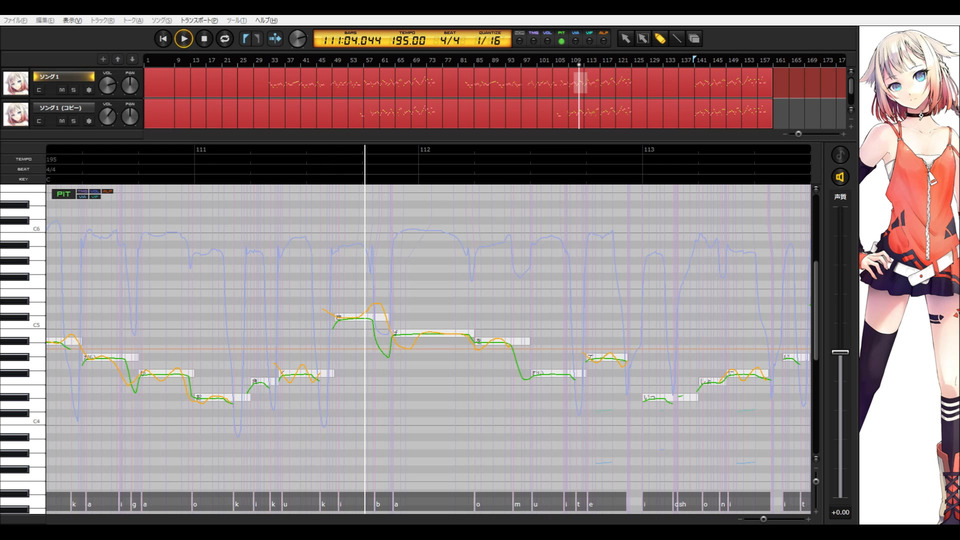Mute the ソング1 track
Viewport: 960px width, 540px height.
pyautogui.click(x=62, y=89)
